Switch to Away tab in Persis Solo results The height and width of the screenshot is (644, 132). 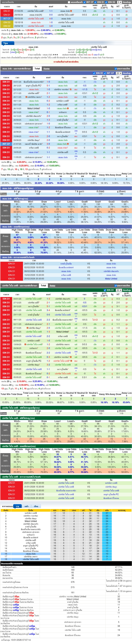click(52, 285)
